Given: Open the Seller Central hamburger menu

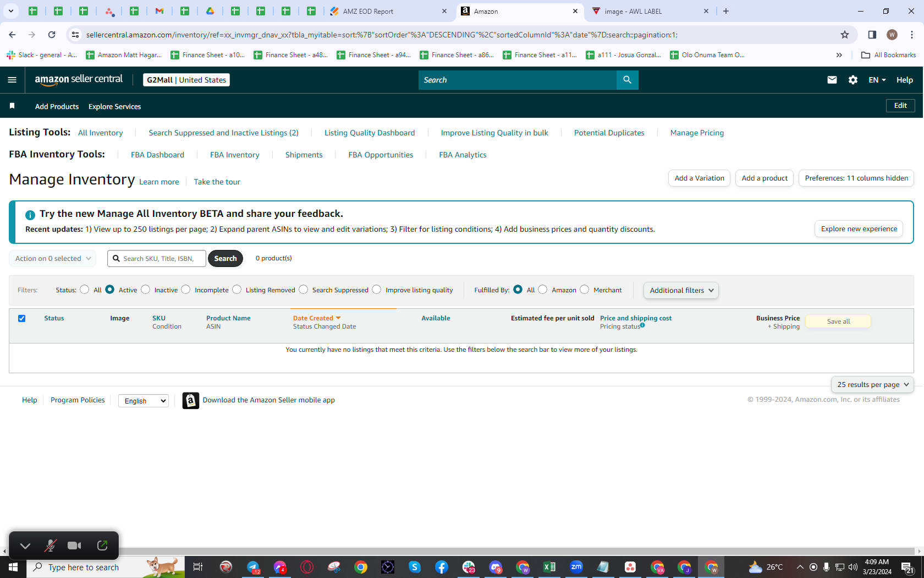Looking at the screenshot, I should coord(12,80).
